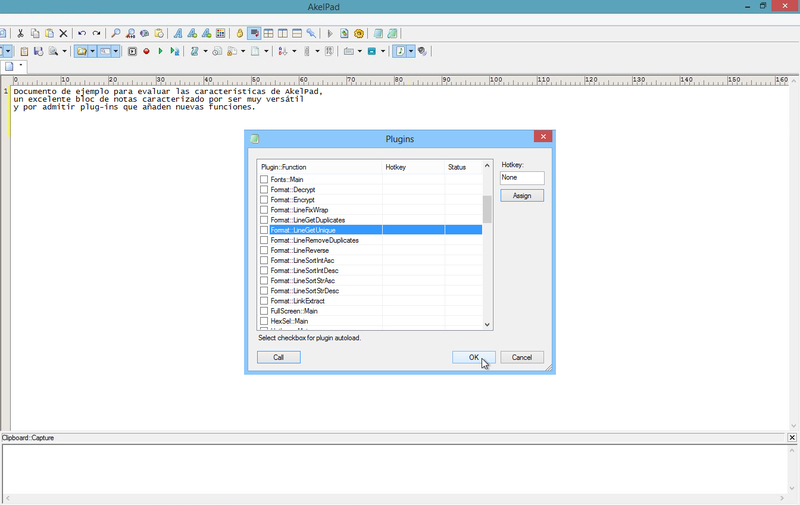This screenshot has height=505, width=800.
Task: Open the document tab dropdown arrow
Action: click(21, 65)
